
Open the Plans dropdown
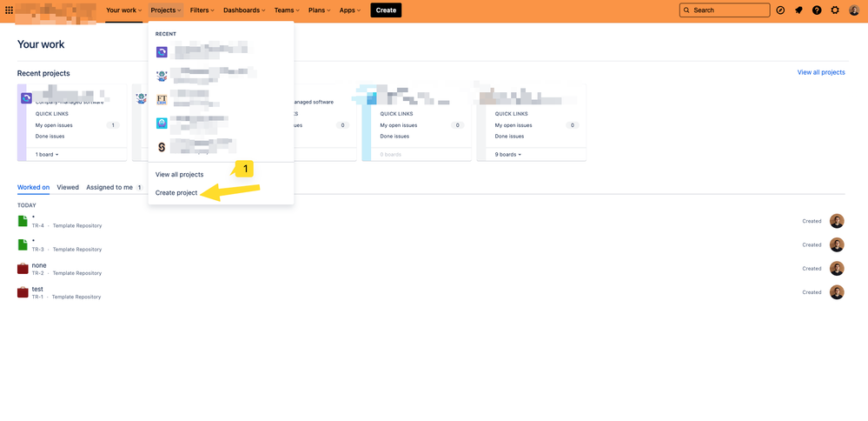click(320, 10)
